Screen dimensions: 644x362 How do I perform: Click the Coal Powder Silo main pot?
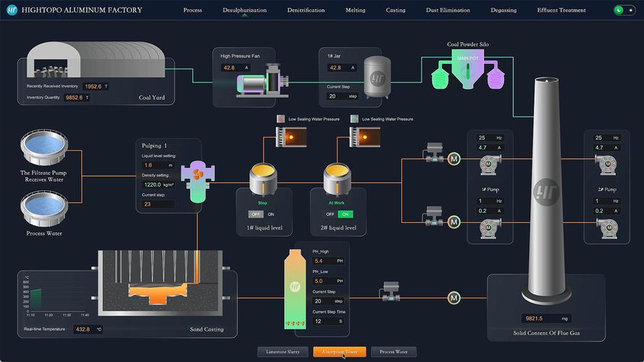467,69
